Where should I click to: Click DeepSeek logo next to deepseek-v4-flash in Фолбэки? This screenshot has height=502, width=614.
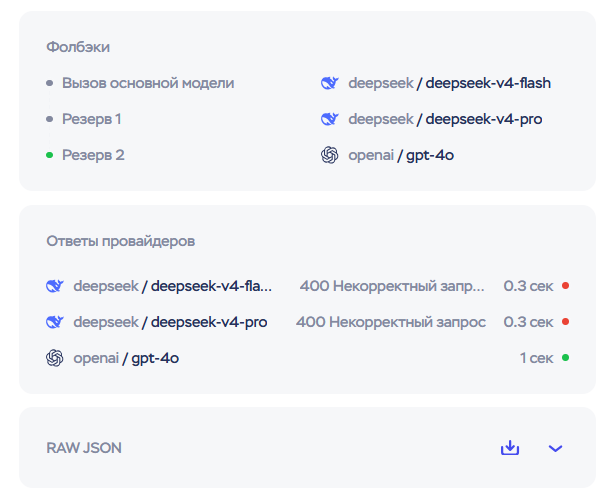[x=329, y=83]
